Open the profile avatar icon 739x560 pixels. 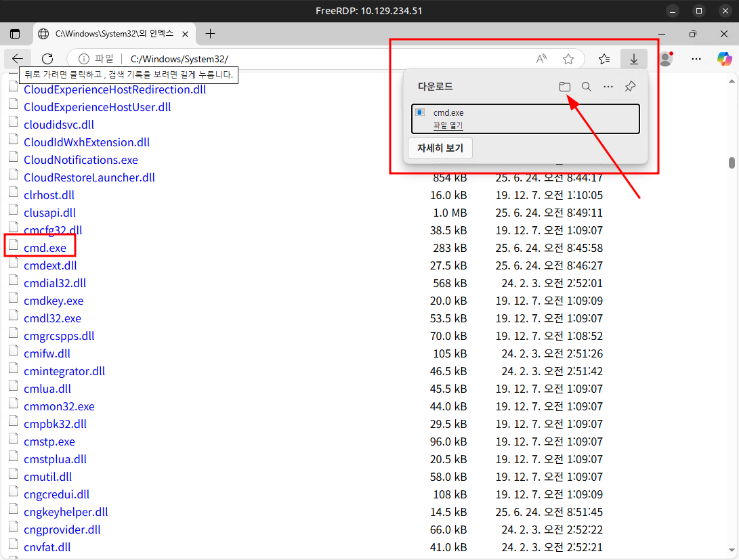point(665,59)
